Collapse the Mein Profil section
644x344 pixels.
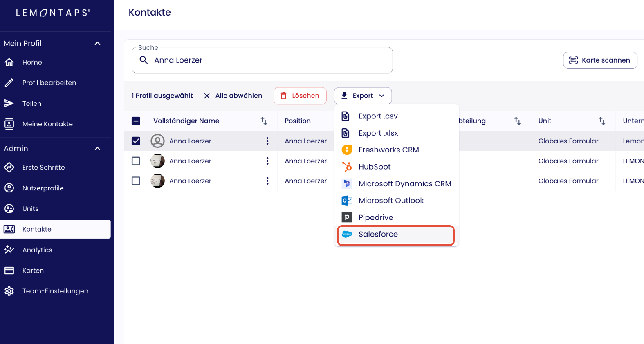pyautogui.click(x=97, y=43)
